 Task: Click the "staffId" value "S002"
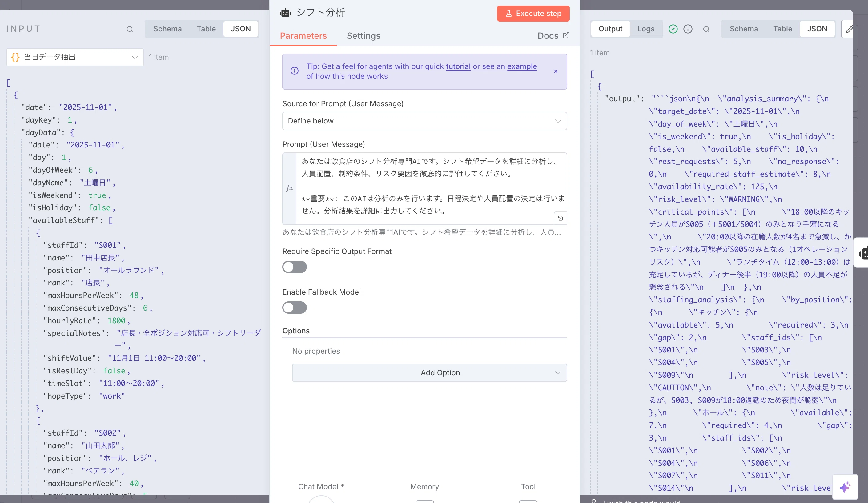(108, 433)
